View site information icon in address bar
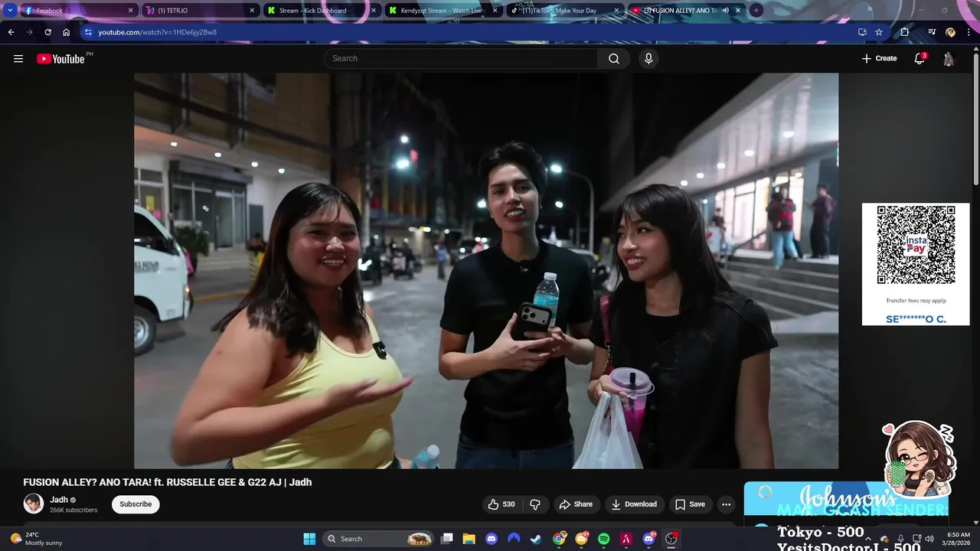Viewport: 980px width, 551px height. point(88,32)
